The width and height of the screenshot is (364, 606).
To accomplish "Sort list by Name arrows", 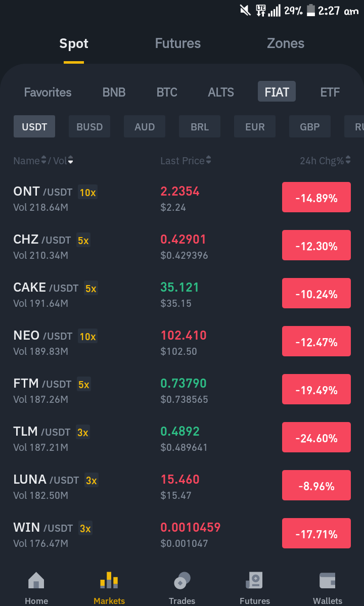I will pos(43,160).
